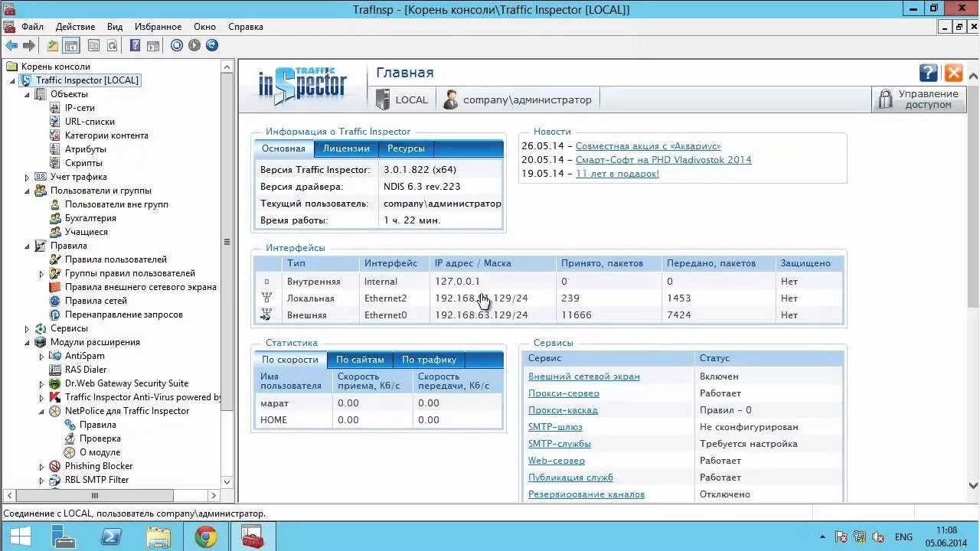Viewport: 980px width, 551px height.
Task: Click the server icon next to LOCAL
Action: 382,99
